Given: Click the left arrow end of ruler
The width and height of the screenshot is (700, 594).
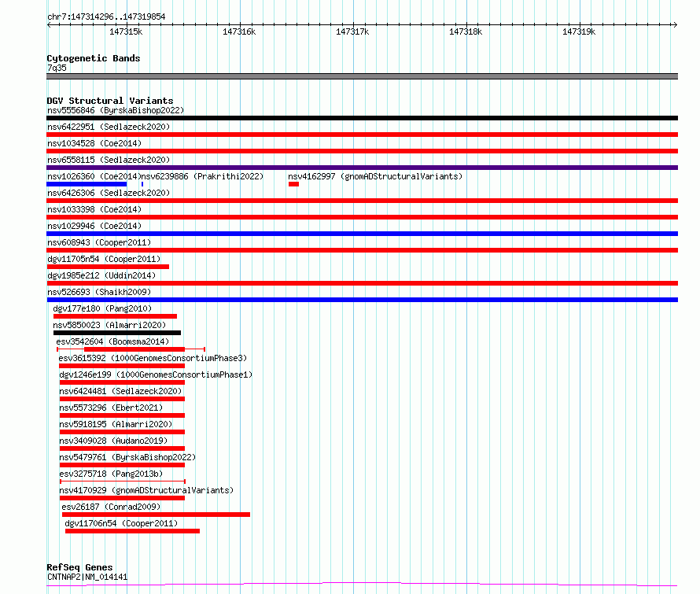Looking at the screenshot, I should coord(49,25).
